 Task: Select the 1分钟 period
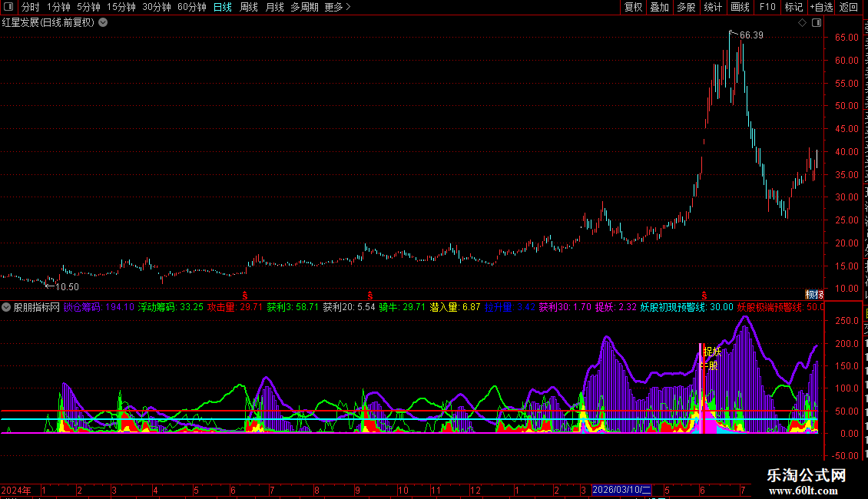pos(58,7)
